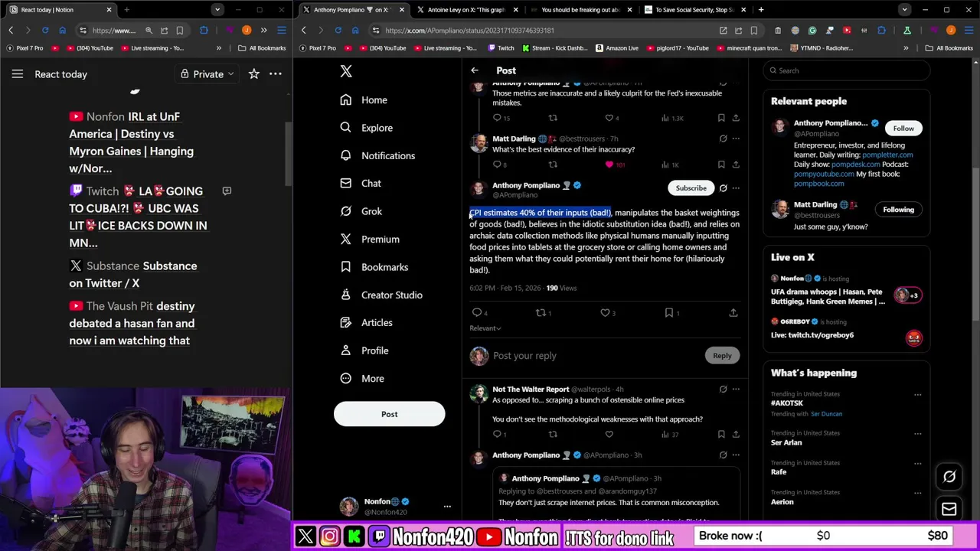Open All Bookmarks folder in right browser
980x551 pixels.
click(949, 48)
